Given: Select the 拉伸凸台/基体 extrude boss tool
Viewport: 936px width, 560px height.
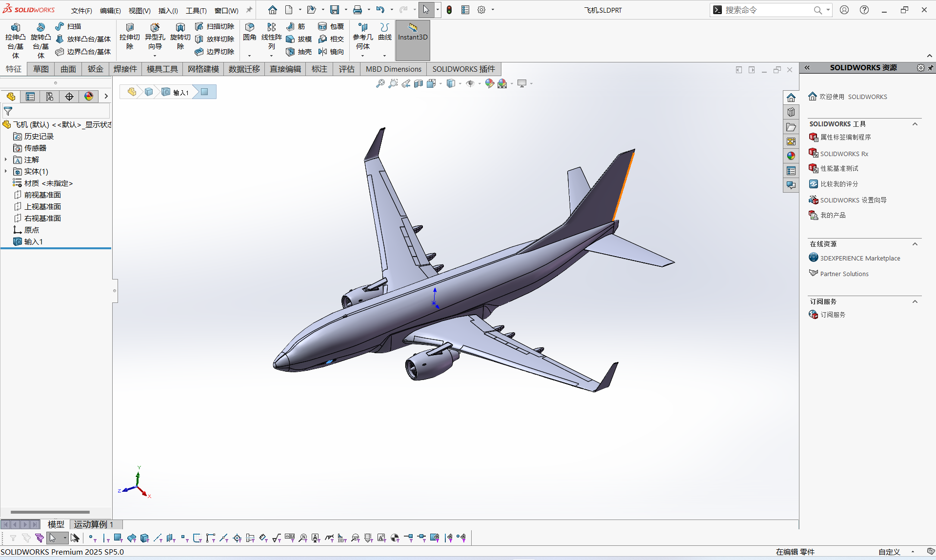Looking at the screenshot, I should (x=15, y=40).
